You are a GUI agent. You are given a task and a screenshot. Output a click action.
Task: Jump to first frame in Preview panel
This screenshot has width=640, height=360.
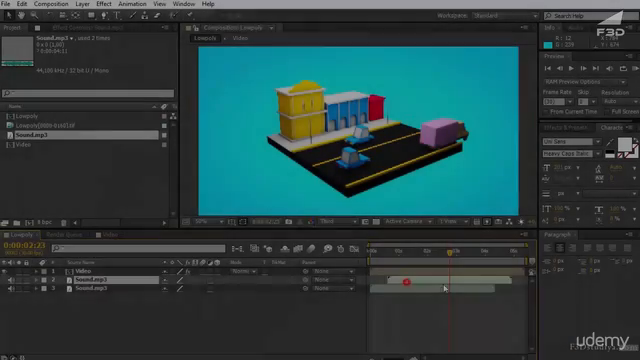[548, 68]
